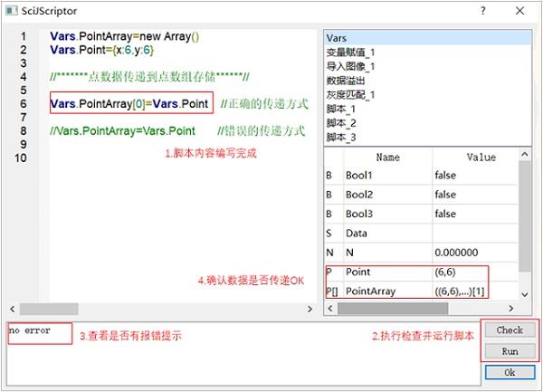Run the script with Run button

pyautogui.click(x=510, y=350)
